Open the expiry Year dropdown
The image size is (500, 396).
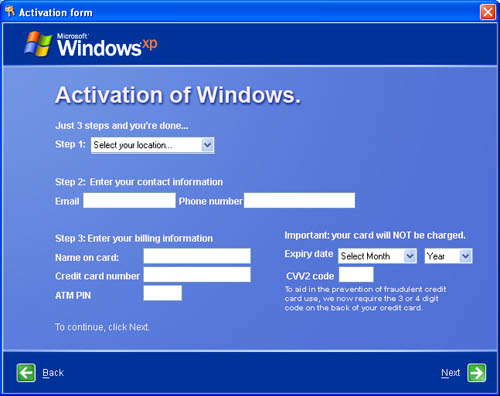pos(448,256)
